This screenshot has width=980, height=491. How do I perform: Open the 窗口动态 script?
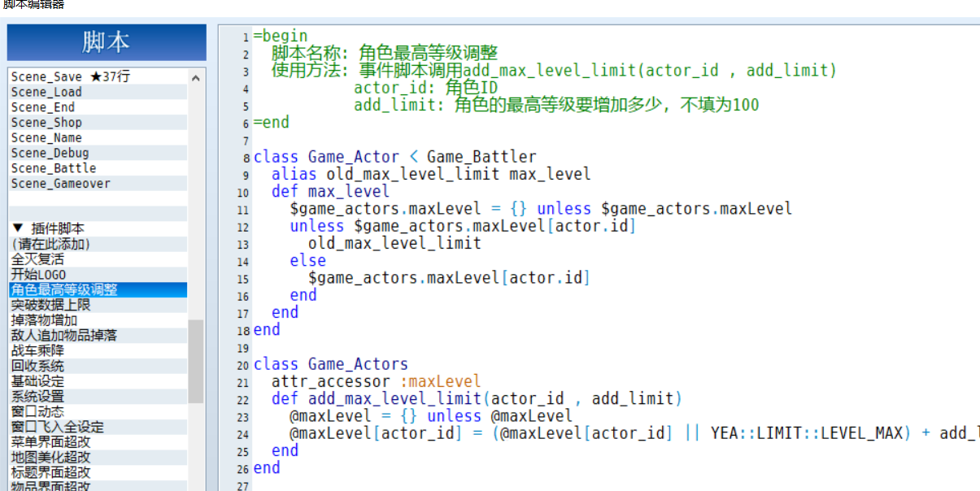(x=98, y=411)
